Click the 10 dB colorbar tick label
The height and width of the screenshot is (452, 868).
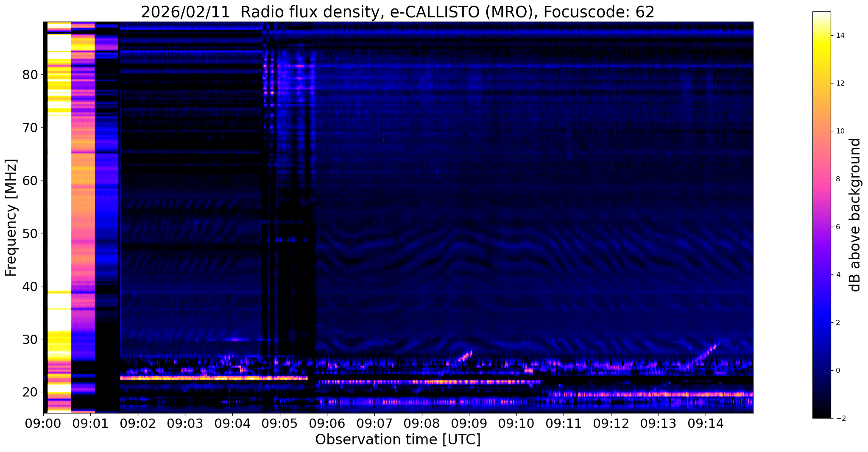[841, 131]
